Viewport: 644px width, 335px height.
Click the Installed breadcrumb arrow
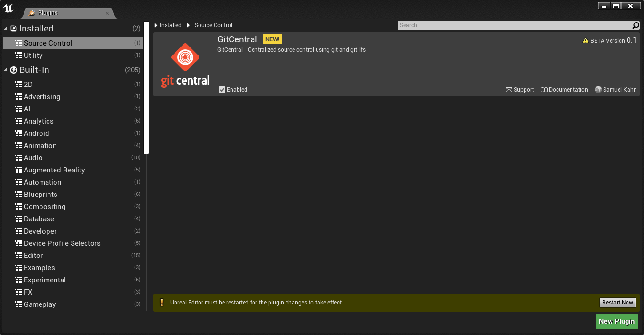click(x=156, y=25)
